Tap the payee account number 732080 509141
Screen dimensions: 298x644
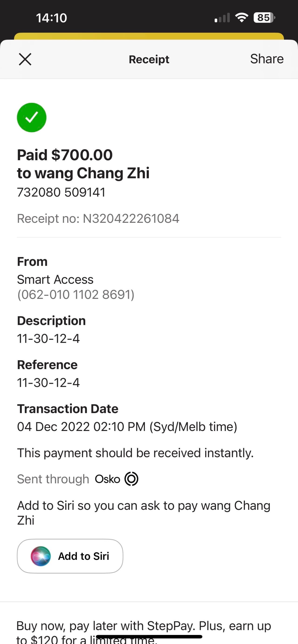tap(61, 192)
